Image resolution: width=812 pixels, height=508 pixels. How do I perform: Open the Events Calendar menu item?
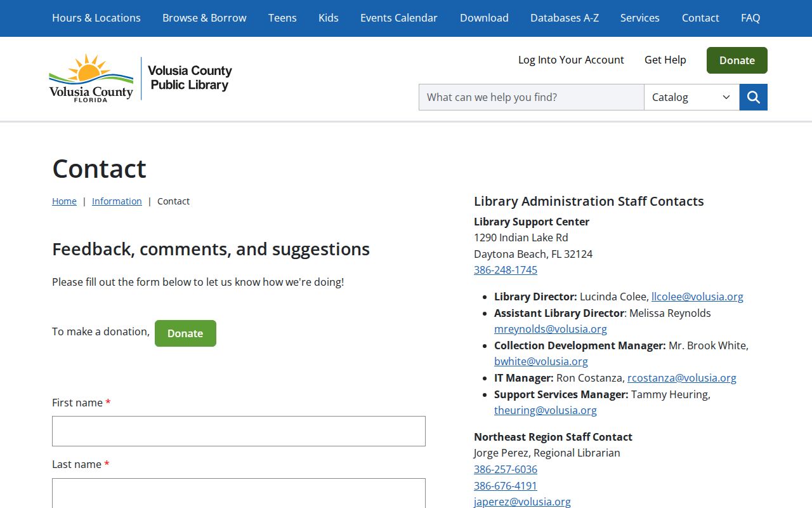399,18
